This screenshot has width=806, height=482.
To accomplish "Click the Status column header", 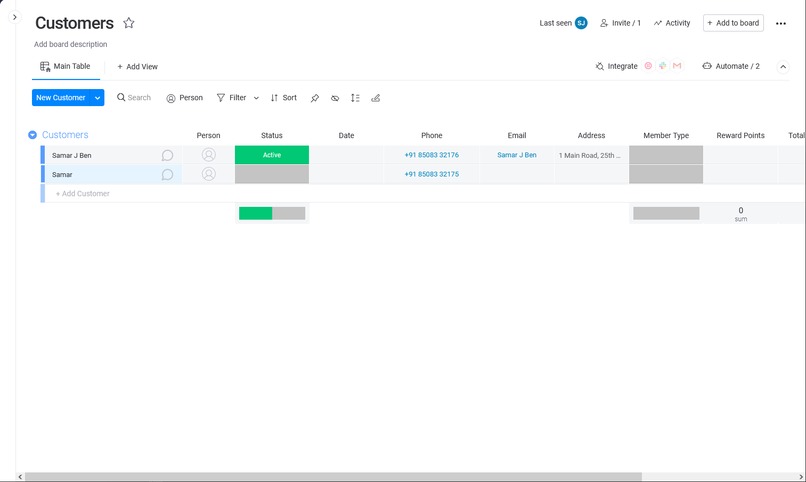I will point(271,136).
